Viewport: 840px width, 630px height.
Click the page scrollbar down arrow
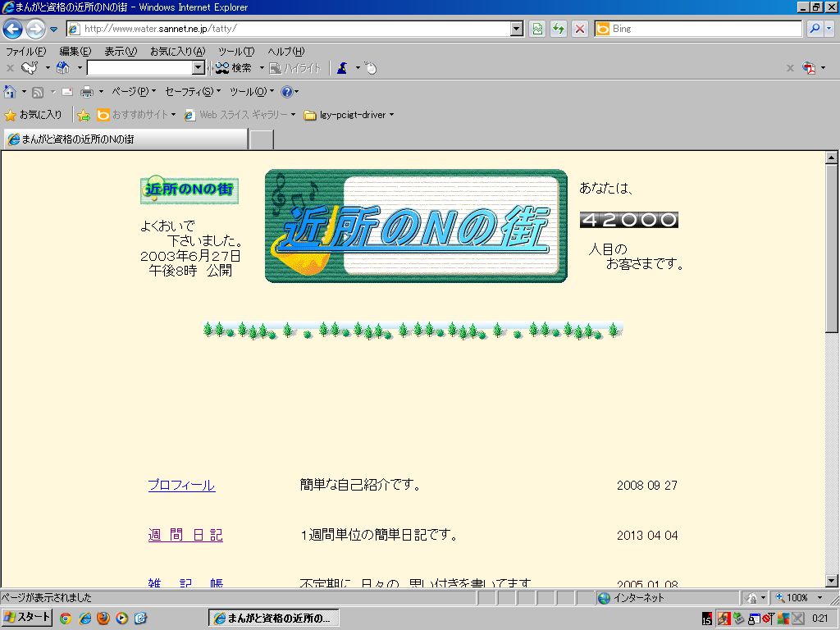click(x=831, y=580)
